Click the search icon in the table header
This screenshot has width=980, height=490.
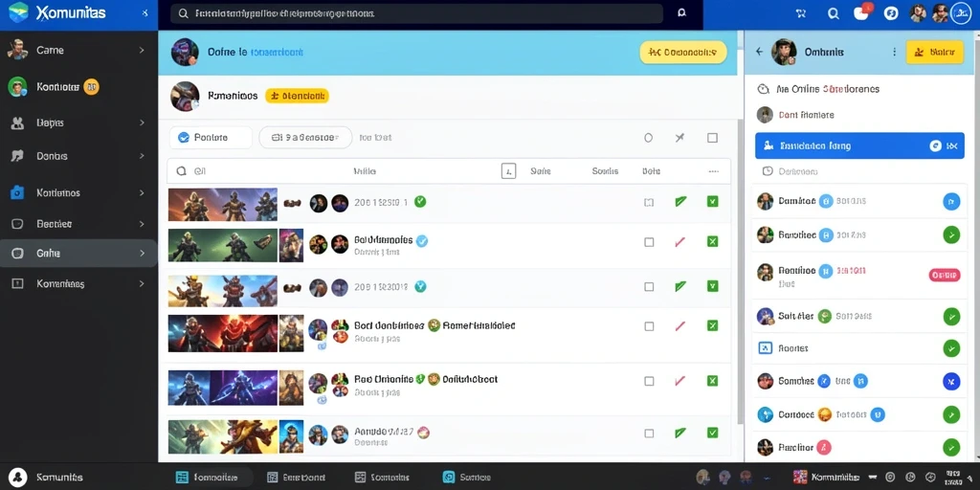181,170
